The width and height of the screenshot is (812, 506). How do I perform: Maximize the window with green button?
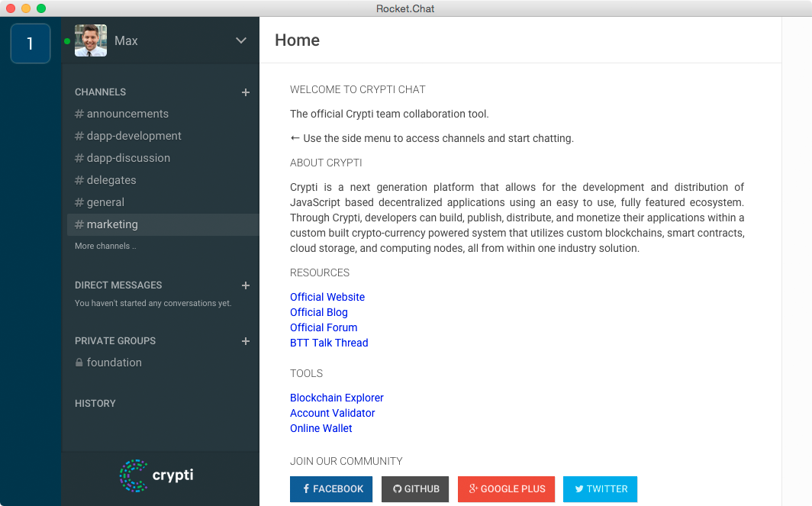click(41, 8)
